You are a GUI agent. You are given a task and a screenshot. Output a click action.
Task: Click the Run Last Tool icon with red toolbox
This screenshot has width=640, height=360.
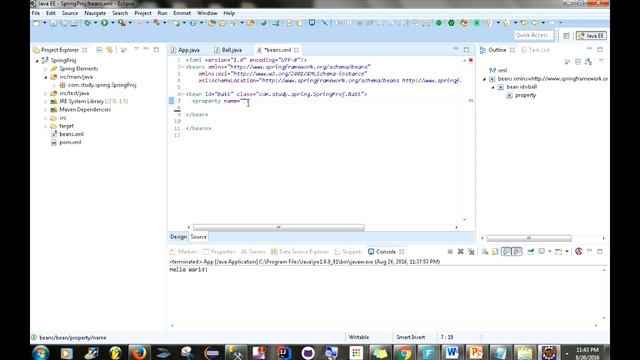coord(122,23)
